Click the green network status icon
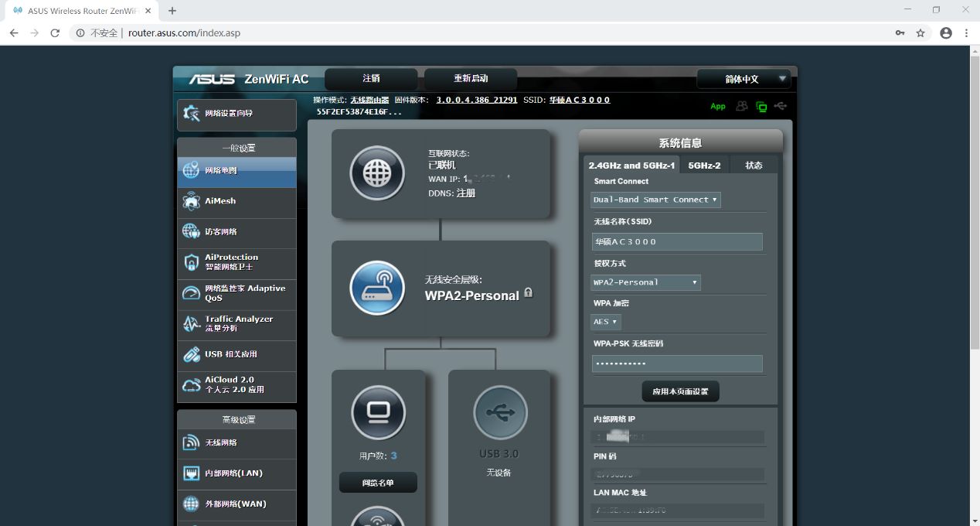The image size is (980, 526). click(761, 107)
